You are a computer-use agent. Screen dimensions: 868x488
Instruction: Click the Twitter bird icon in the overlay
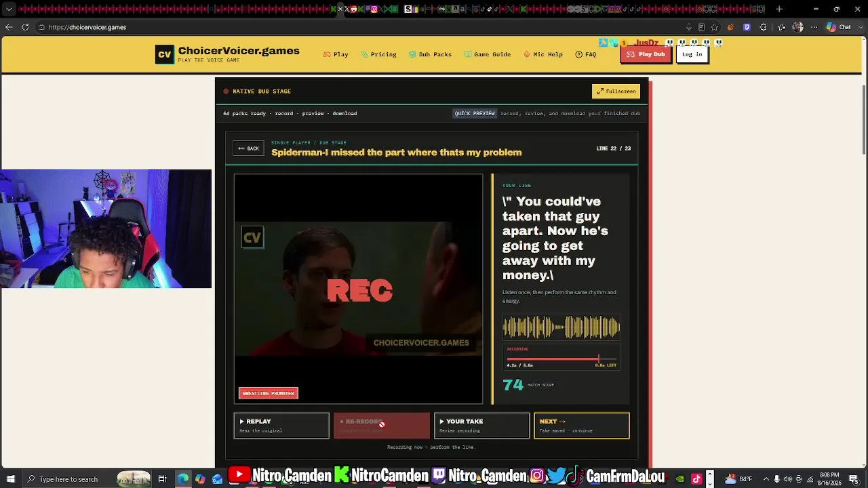point(556,476)
